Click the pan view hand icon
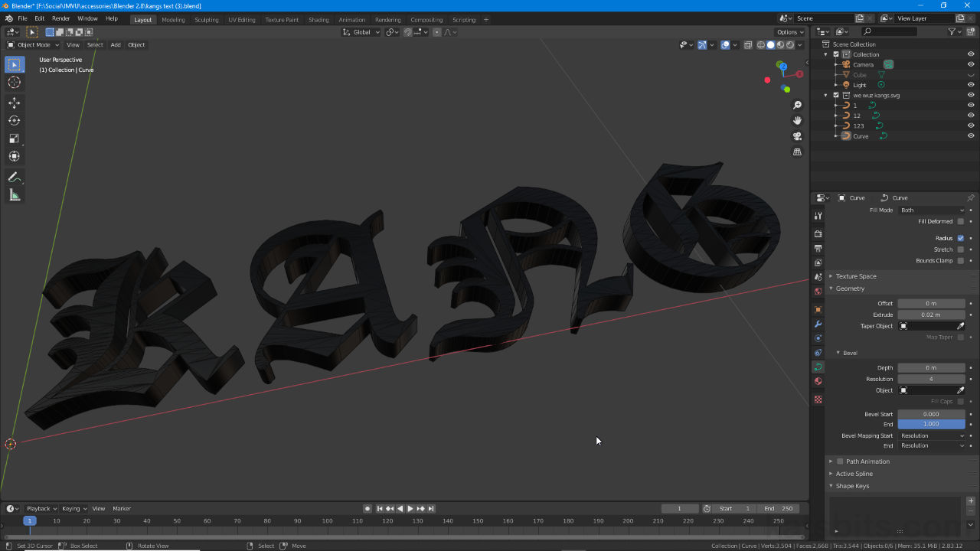Screen dimensions: 980x551 click(x=797, y=121)
